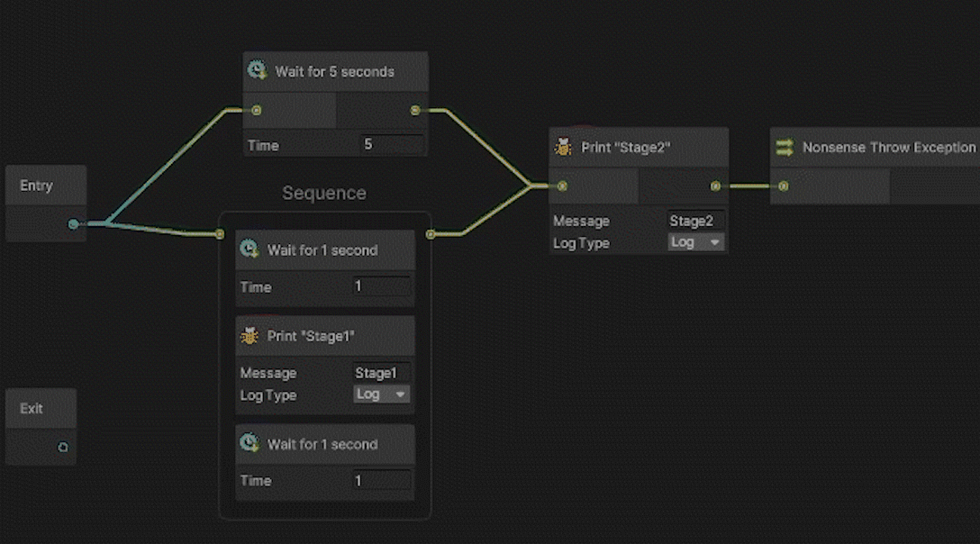Click the Sequence group output port
The width and height of the screenshot is (980, 544).
point(431,234)
